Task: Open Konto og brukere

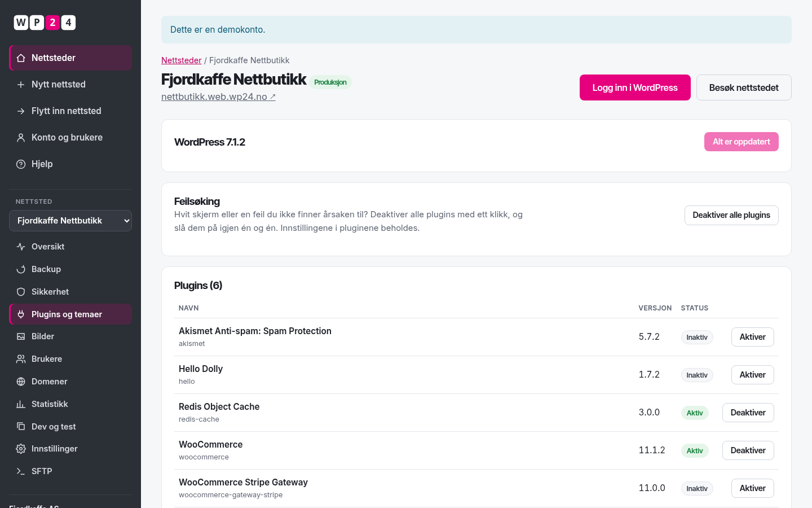Action: tap(70, 138)
